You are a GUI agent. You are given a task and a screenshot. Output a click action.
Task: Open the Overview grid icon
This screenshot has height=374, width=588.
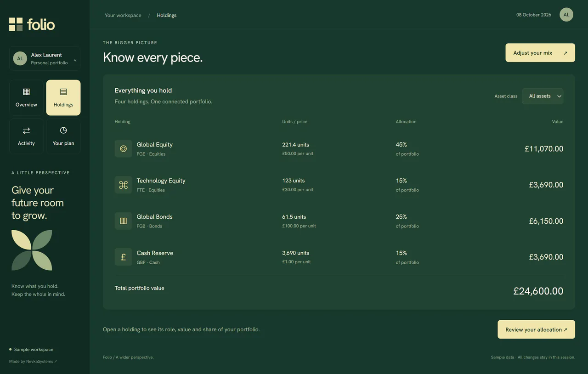tap(26, 92)
